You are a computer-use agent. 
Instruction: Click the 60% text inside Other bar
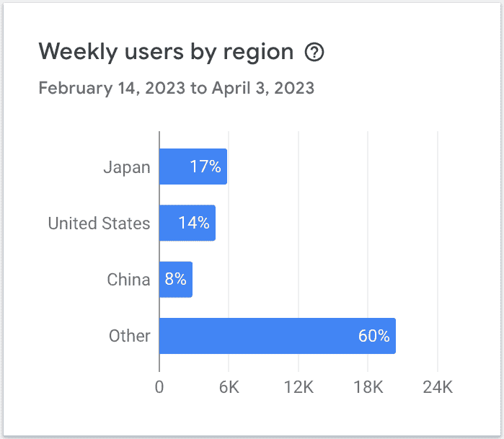pos(373,336)
